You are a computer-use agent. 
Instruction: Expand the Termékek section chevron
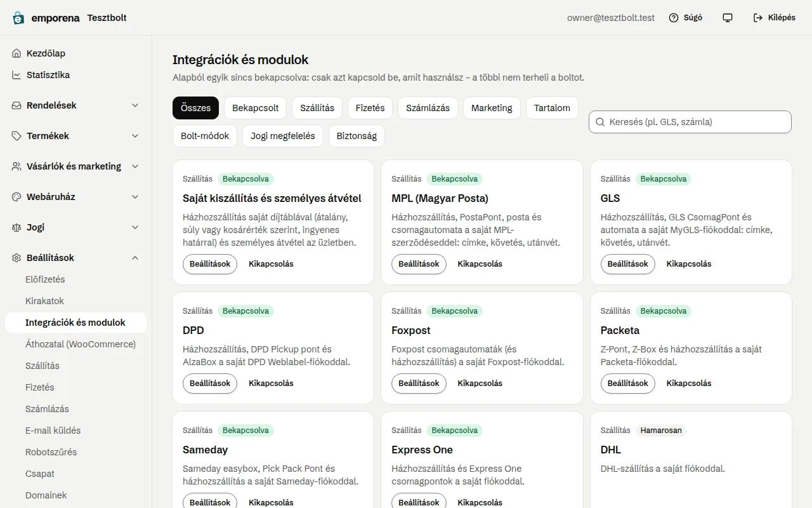(135, 136)
